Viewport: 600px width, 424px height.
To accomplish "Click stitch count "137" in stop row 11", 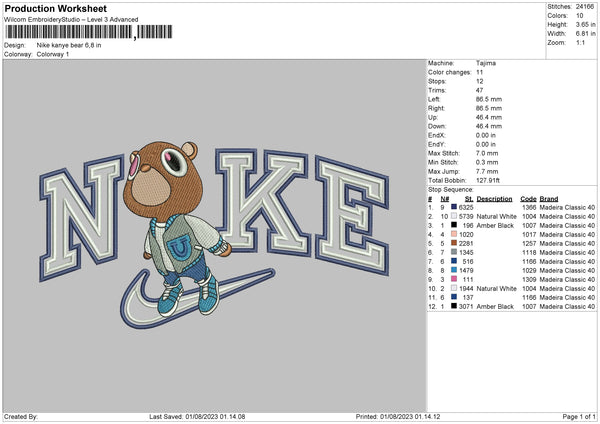I will (x=468, y=298).
